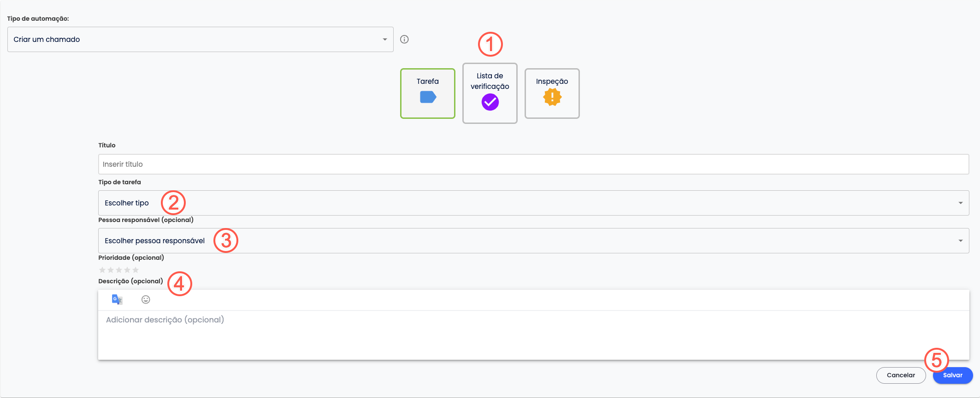Set priority to five stars
The image size is (980, 398).
pos(136,270)
